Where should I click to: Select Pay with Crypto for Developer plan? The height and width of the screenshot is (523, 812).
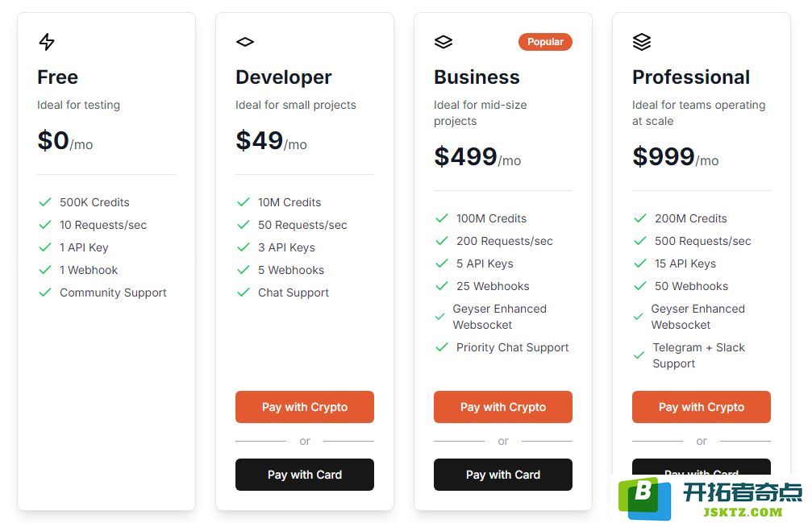point(305,407)
